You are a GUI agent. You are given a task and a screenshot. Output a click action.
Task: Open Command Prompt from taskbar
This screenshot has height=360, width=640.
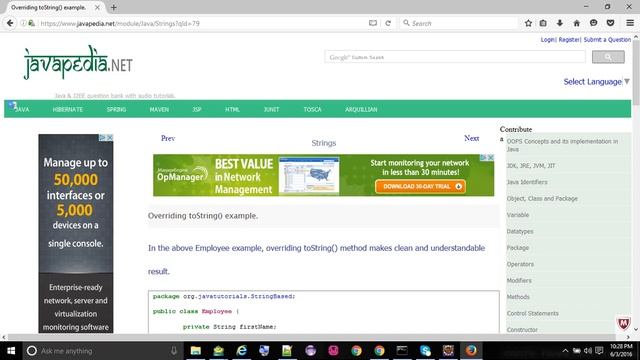(x=402, y=351)
